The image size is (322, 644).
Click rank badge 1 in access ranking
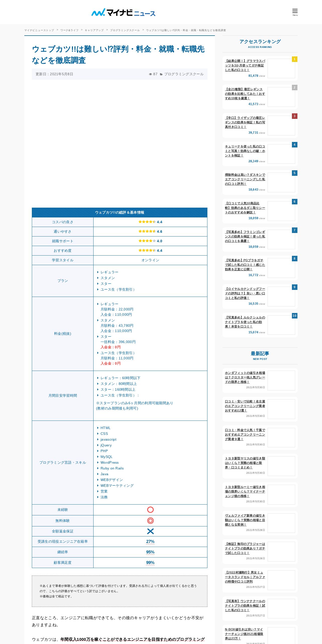tap(294, 59)
